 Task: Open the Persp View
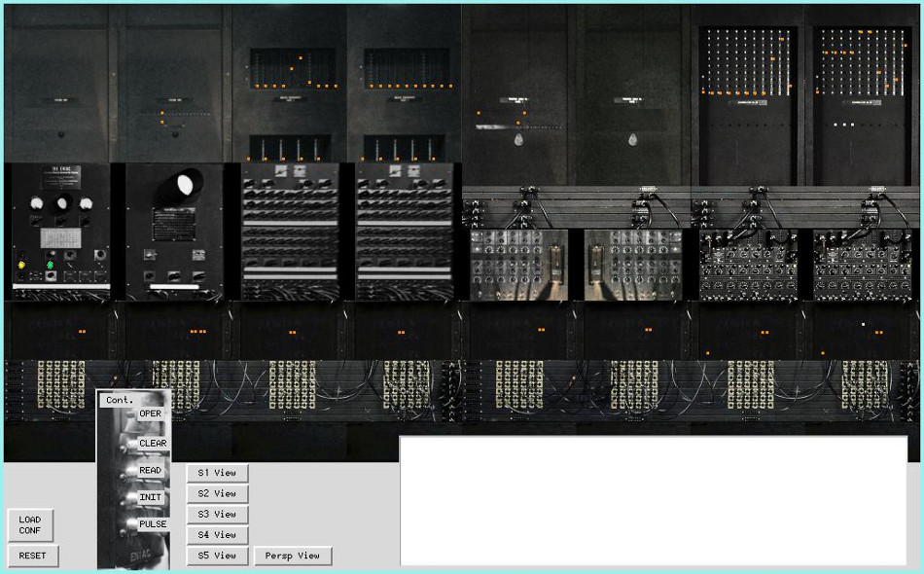click(x=293, y=556)
